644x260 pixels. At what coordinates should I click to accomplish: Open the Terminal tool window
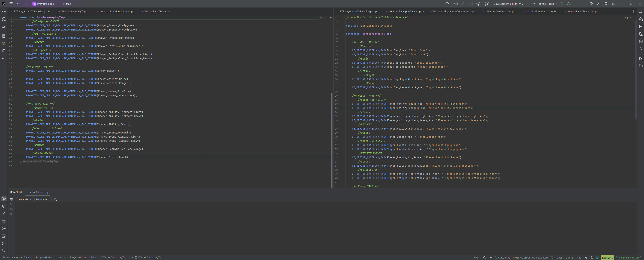[4, 236]
